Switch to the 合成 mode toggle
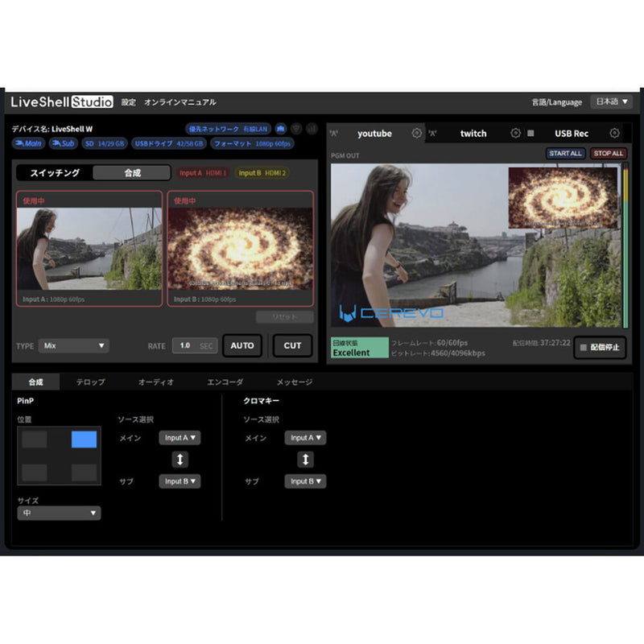 pyautogui.click(x=131, y=172)
